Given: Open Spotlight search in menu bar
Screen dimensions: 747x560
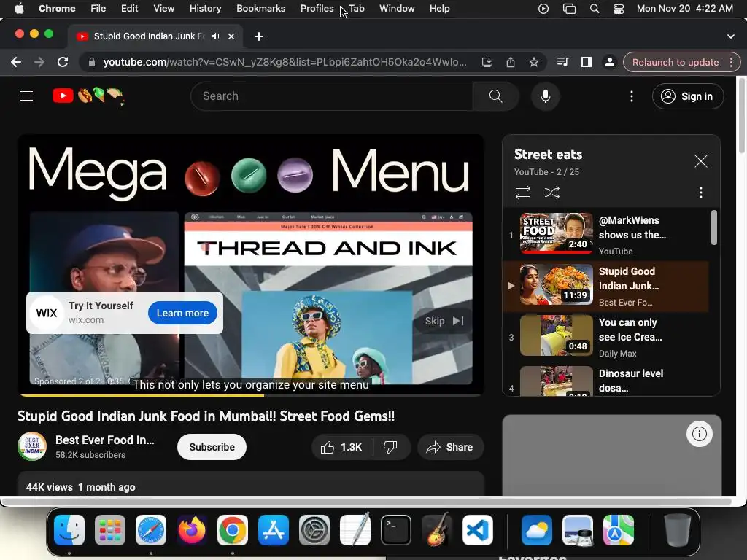Looking at the screenshot, I should tap(595, 9).
